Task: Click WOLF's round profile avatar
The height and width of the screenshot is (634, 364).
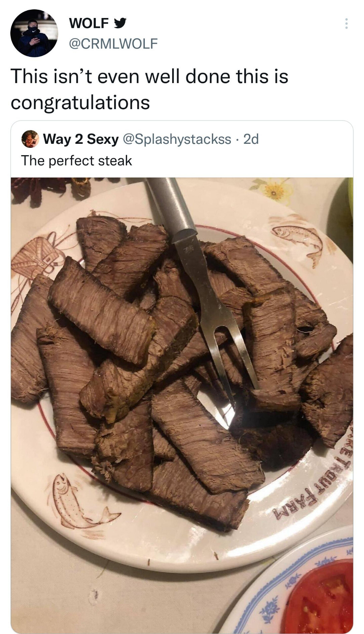Action: (x=34, y=33)
